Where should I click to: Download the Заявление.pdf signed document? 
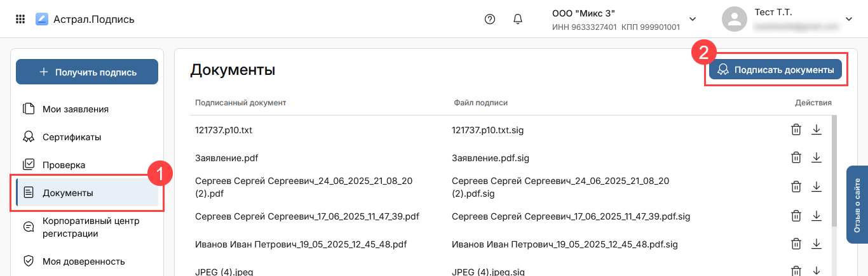coord(817,158)
